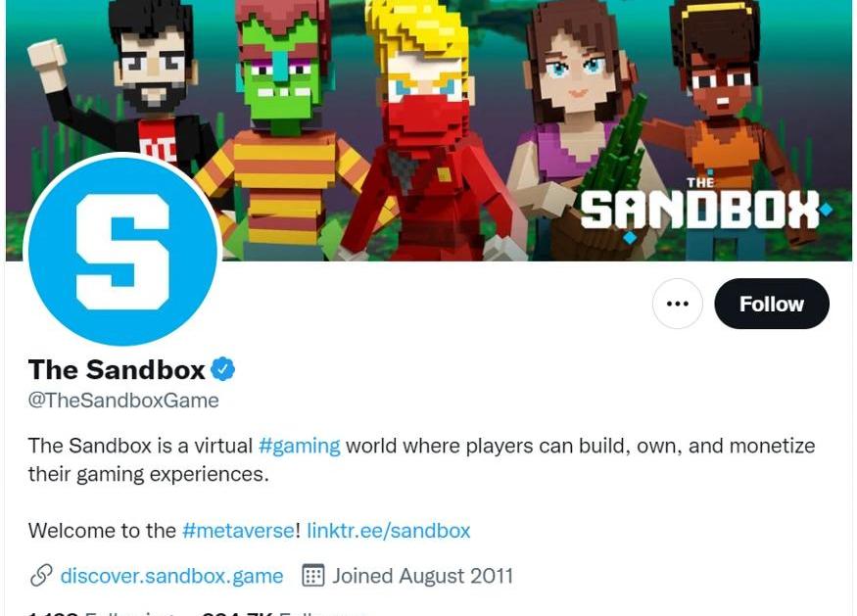Open the #metaverse hashtag

pyautogui.click(x=238, y=530)
